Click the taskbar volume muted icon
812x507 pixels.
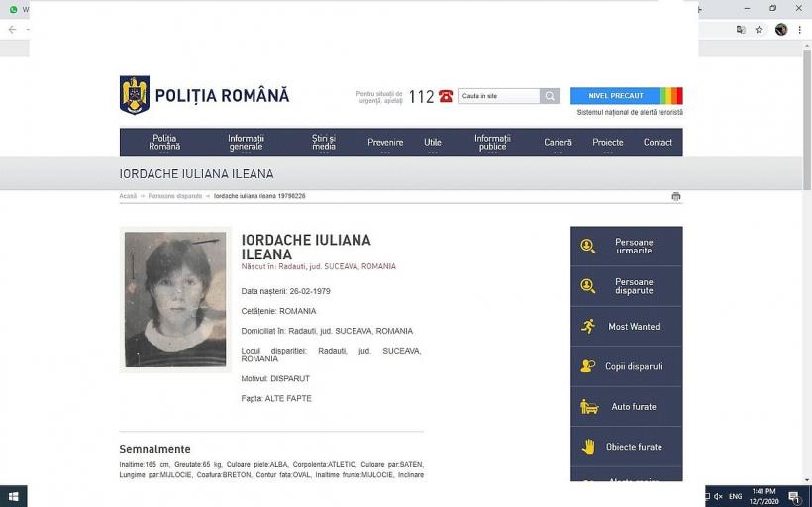(x=718, y=497)
